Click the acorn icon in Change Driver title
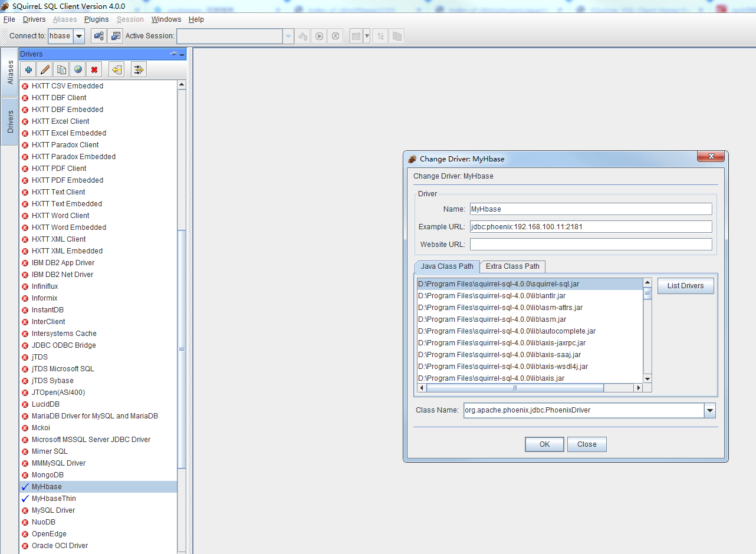Viewport: 756px width, 554px height. (412, 159)
